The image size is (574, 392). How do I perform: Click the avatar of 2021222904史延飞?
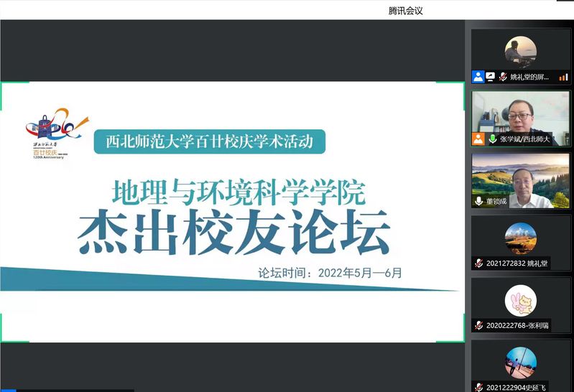click(521, 363)
